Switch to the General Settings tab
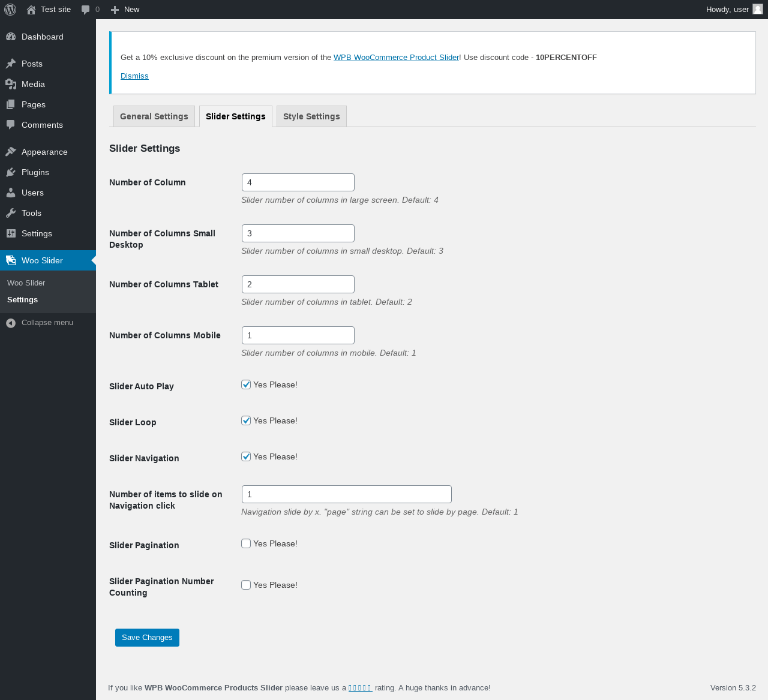The height and width of the screenshot is (700, 768). click(x=154, y=116)
